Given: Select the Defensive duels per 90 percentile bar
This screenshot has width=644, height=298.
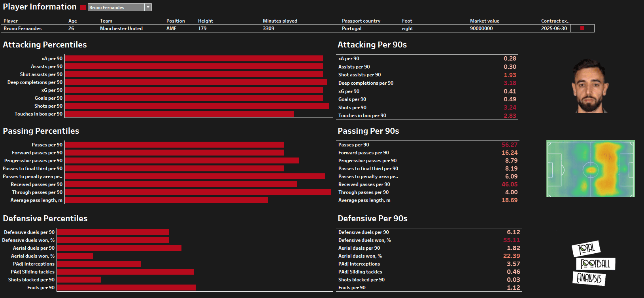Looking at the screenshot, I should click(113, 232).
